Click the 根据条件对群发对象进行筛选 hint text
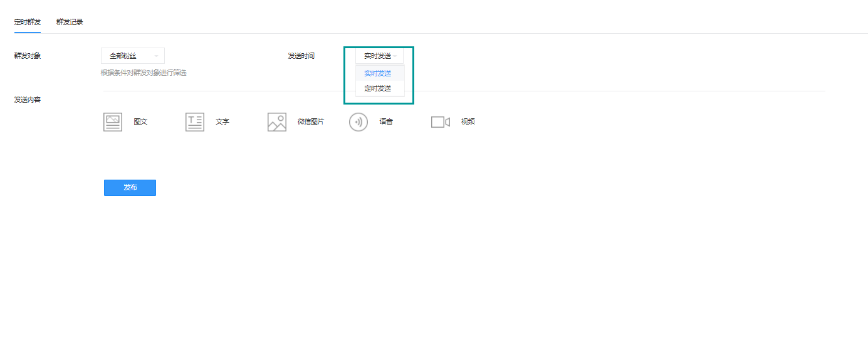The height and width of the screenshot is (338, 868). click(144, 73)
